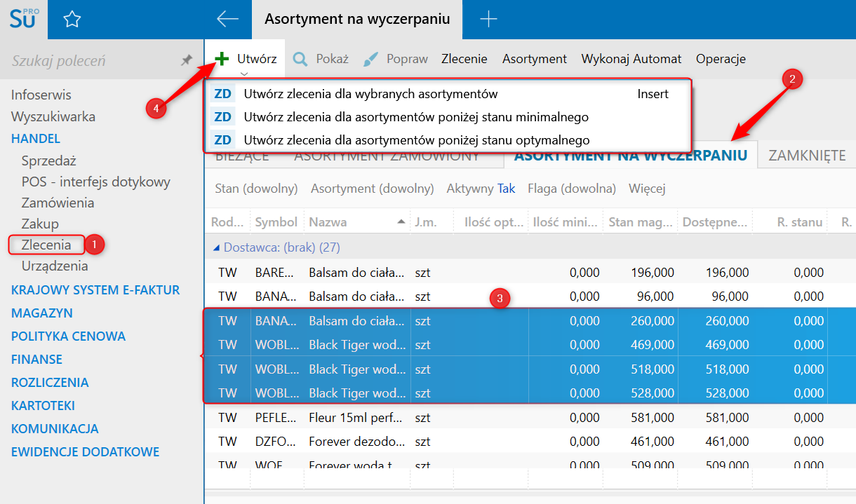
Task: Click the Pokaż magnifier icon
Action: (x=300, y=59)
